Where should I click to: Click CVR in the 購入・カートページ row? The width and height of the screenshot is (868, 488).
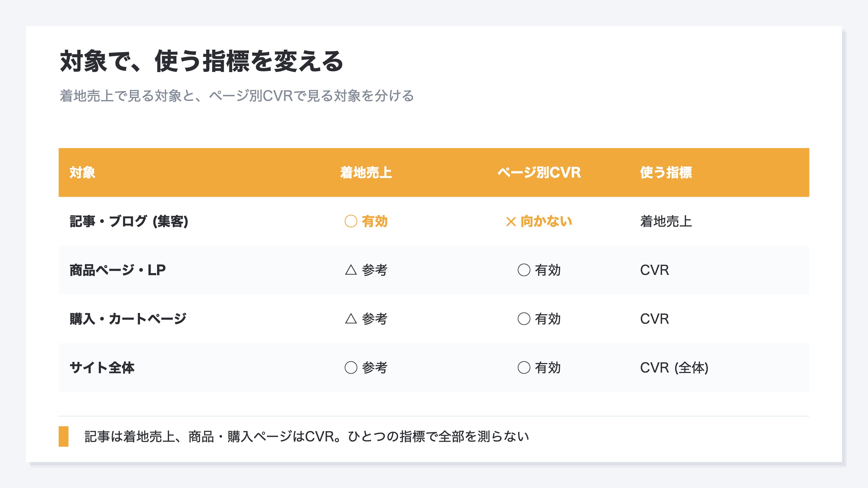click(x=654, y=319)
